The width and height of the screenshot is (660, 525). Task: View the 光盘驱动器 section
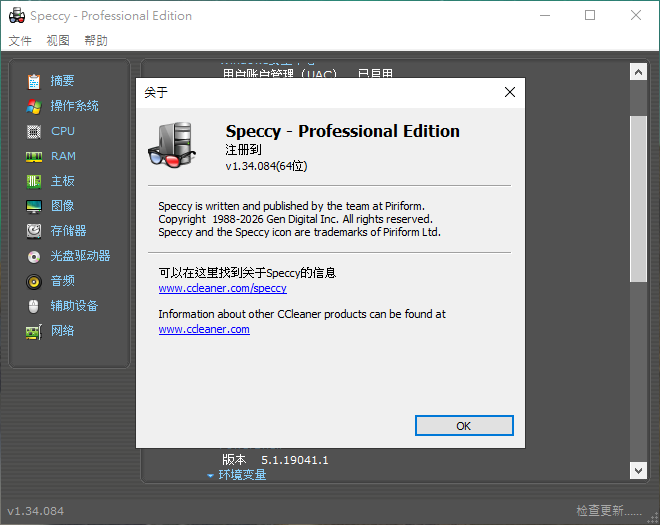point(80,256)
